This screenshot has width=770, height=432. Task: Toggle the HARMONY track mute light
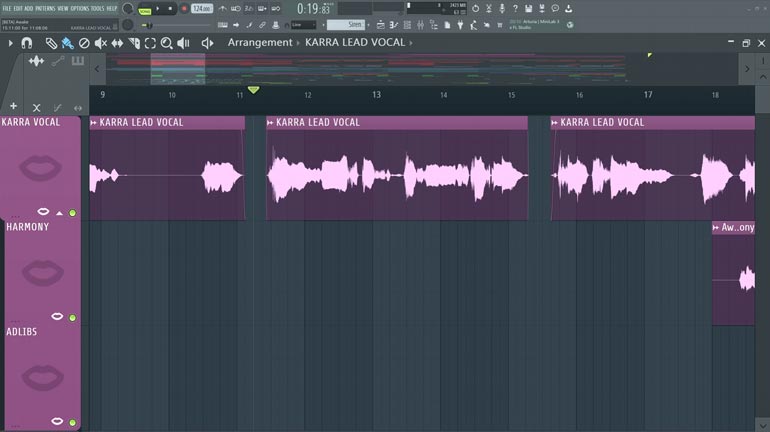72,318
